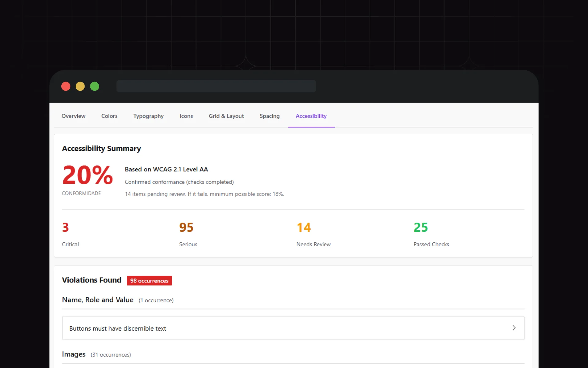Switch to the Colors tab
The width and height of the screenshot is (588, 368).
[x=109, y=116]
